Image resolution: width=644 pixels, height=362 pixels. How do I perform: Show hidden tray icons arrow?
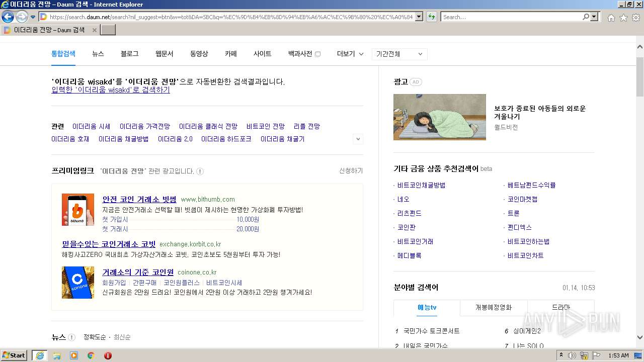tap(561, 355)
